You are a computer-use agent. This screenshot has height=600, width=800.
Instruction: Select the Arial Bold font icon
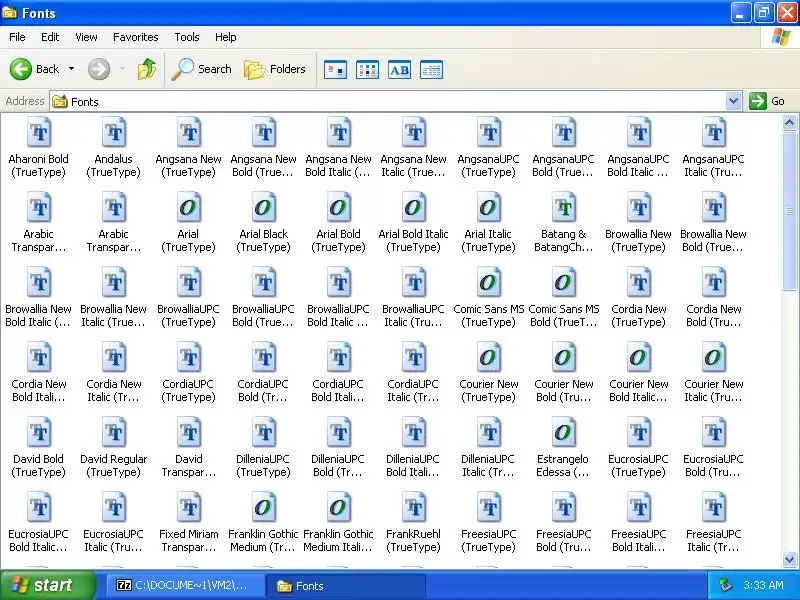coord(339,208)
